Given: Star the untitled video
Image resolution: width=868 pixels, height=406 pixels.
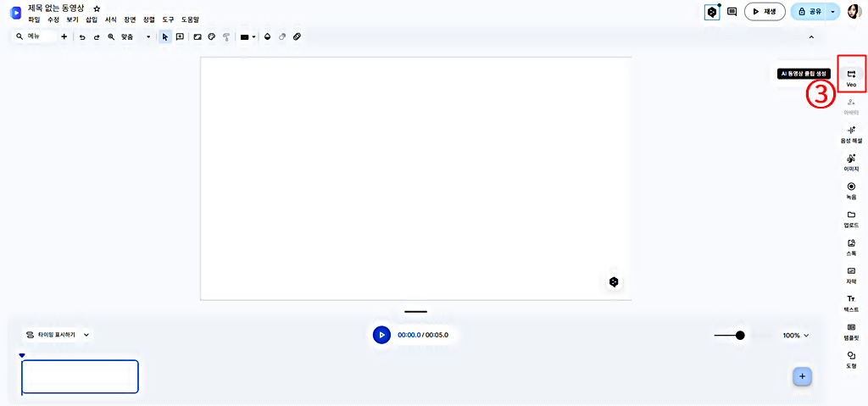Looking at the screenshot, I should (97, 8).
